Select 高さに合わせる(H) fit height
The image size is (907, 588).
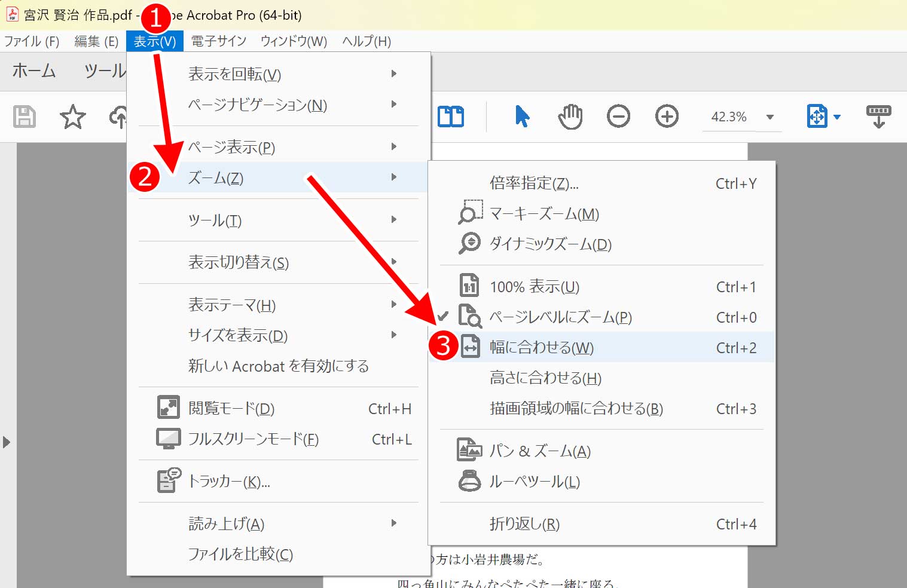tap(601, 378)
